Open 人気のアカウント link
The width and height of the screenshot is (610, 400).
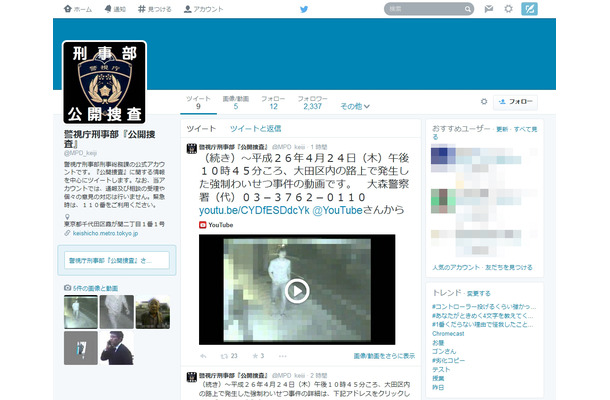coord(456,267)
